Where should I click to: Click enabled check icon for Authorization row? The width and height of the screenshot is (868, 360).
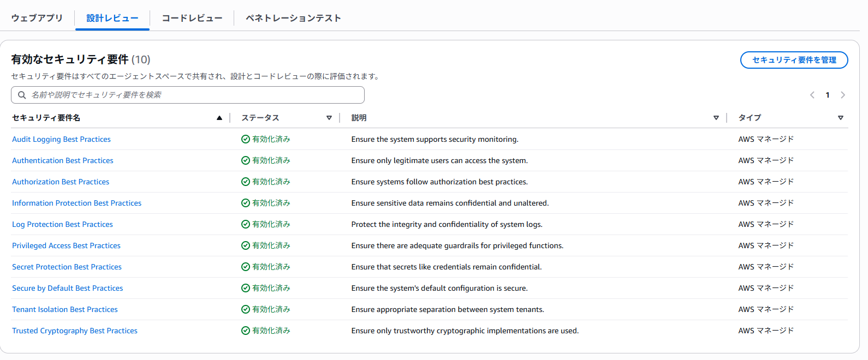tap(246, 182)
